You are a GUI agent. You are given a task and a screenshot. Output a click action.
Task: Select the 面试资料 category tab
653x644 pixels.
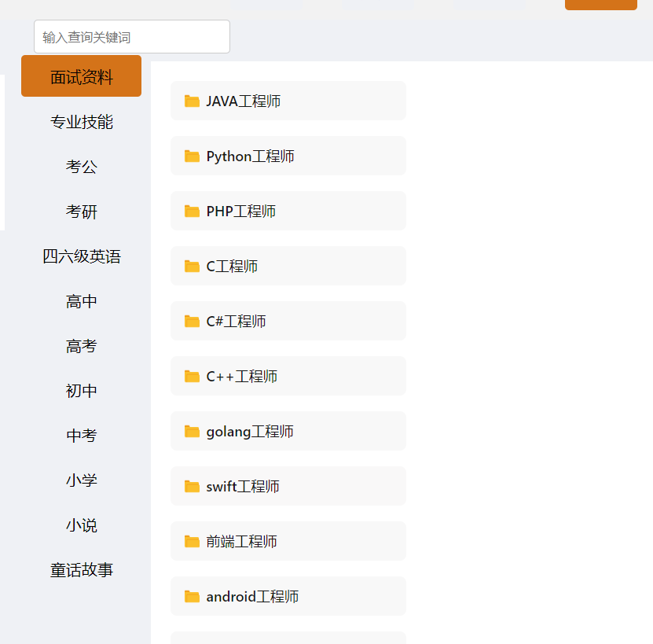pyautogui.click(x=82, y=76)
